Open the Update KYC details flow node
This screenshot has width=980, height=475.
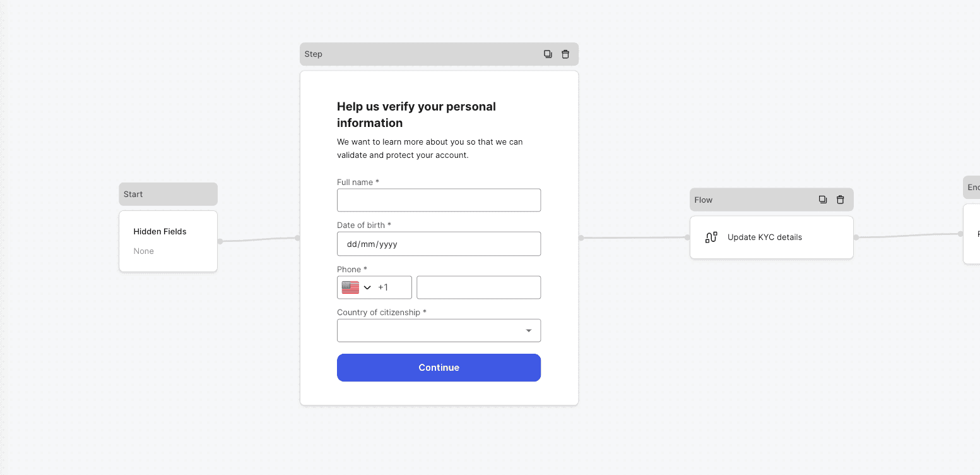[771, 237]
